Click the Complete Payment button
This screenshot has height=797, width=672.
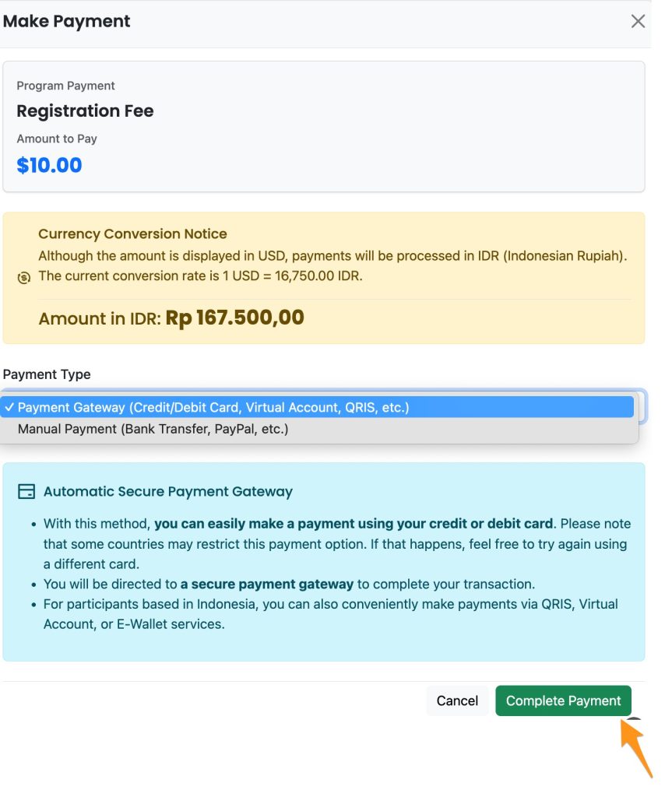[x=563, y=700]
